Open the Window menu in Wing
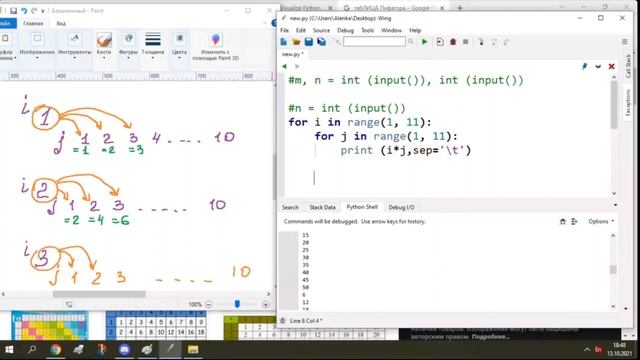640x360 pixels. pyautogui.click(x=391, y=30)
